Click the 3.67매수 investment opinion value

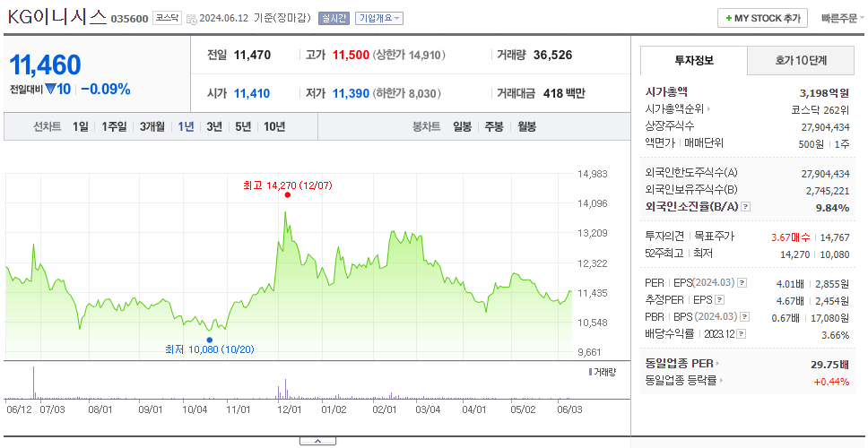[x=791, y=237]
